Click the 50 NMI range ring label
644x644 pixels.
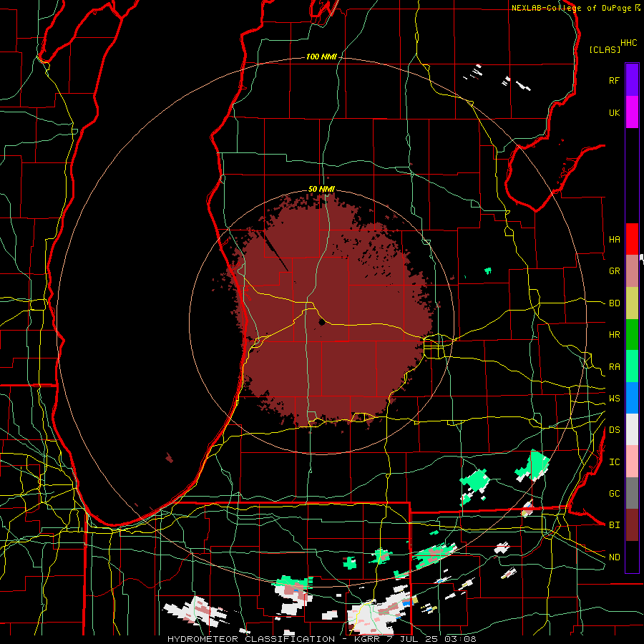pyautogui.click(x=321, y=189)
